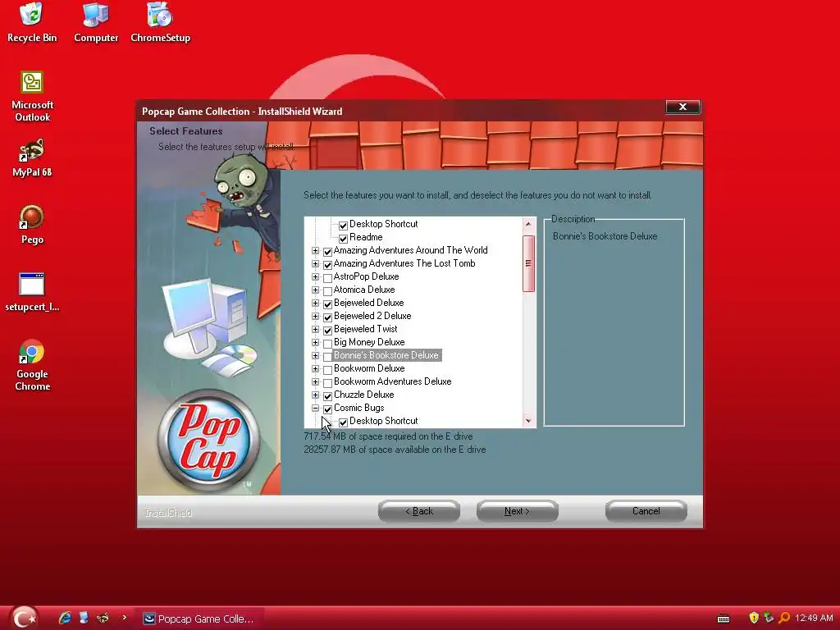Select the Bookworm Adventures Deluxe label
840x630 pixels.
coord(393,381)
